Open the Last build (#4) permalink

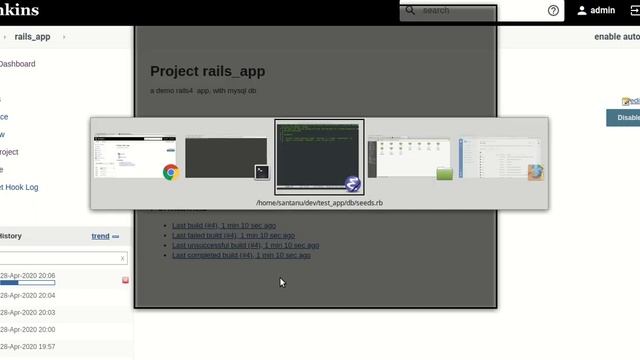coord(224,225)
